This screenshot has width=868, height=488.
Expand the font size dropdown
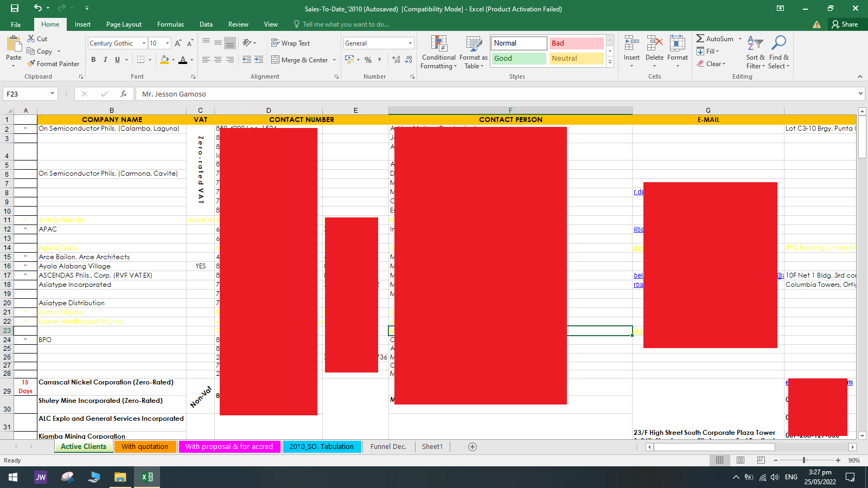pyautogui.click(x=167, y=43)
